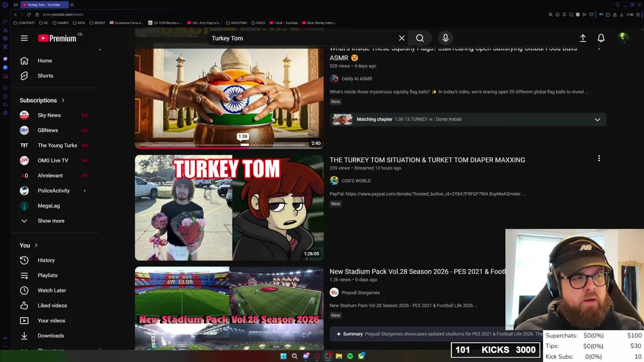Open Oddly AI ASMR channel
Screen dimensions: 644x362
[x=357, y=79]
